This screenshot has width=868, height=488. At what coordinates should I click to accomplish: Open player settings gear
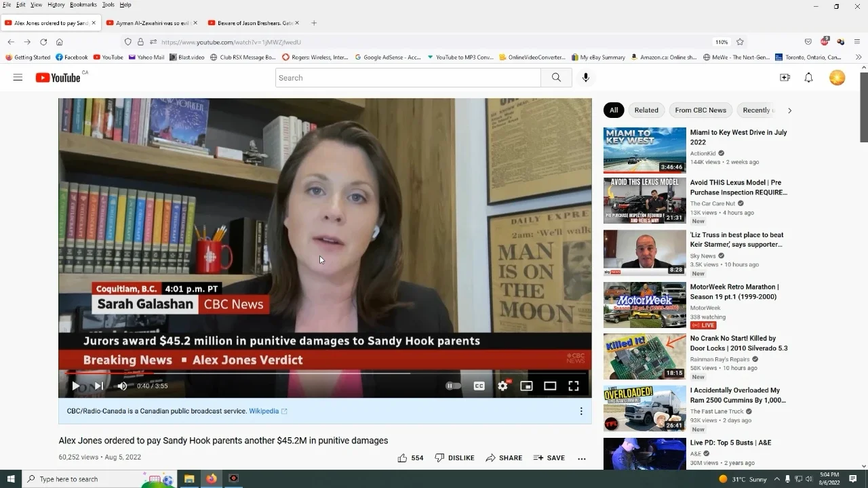[502, 386]
